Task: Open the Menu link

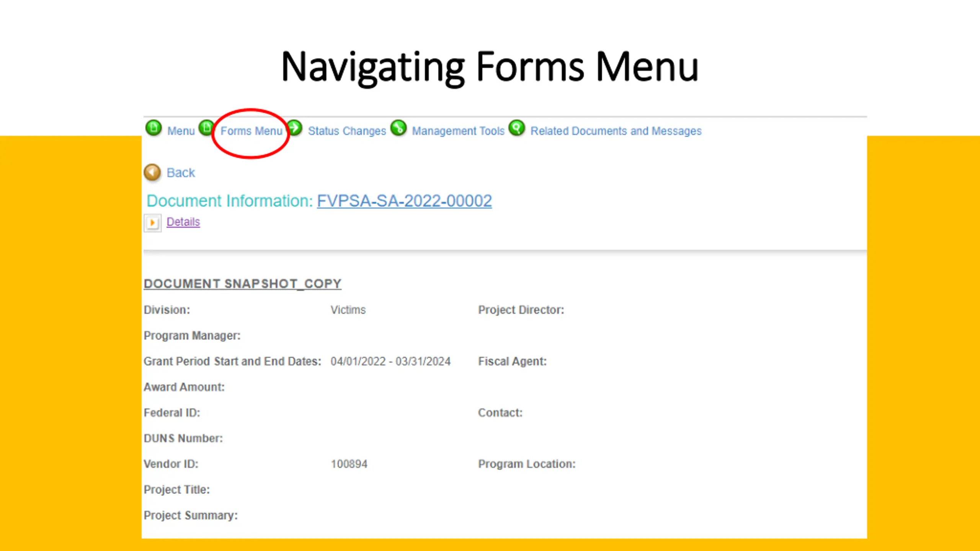Action: pos(181,131)
